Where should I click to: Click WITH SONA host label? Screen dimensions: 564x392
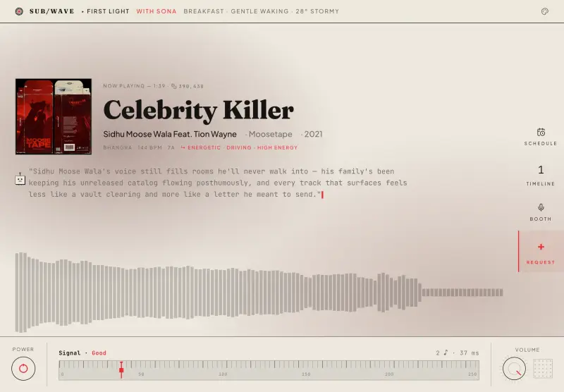coord(157,11)
